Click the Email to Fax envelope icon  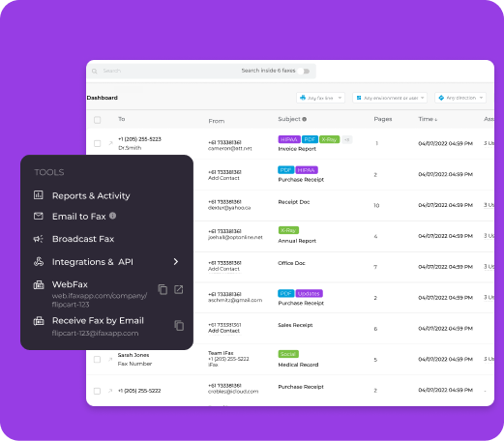click(39, 216)
